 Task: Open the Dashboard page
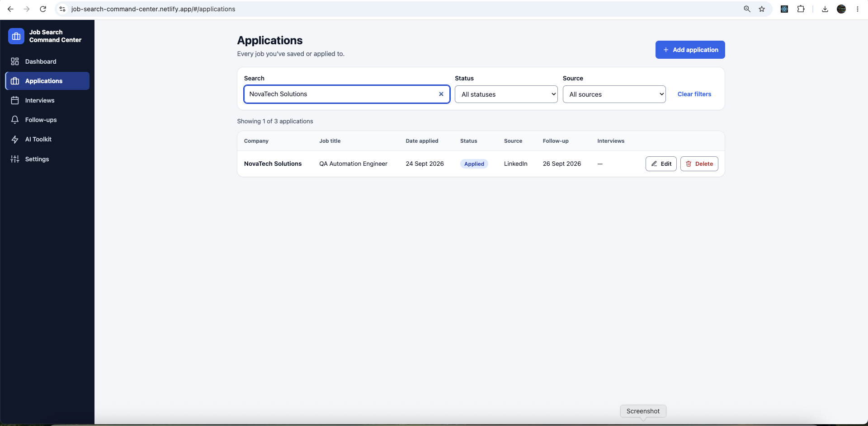[x=47, y=61]
